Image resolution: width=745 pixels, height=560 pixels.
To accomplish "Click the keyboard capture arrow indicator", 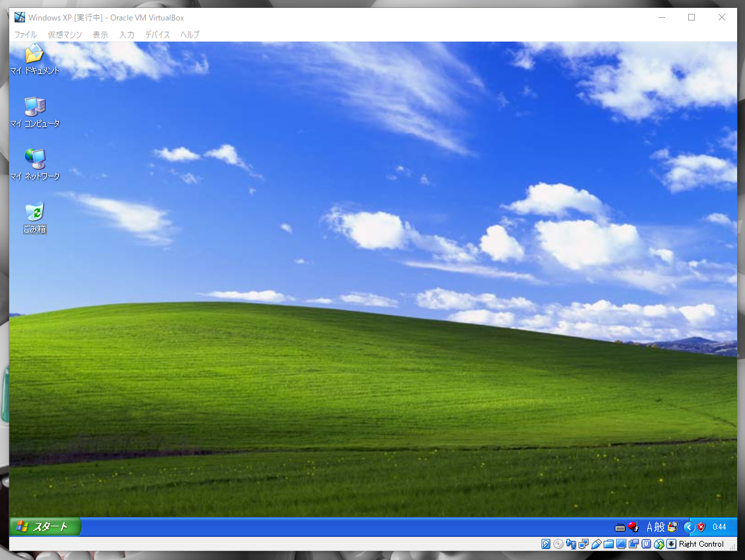I will (x=671, y=544).
